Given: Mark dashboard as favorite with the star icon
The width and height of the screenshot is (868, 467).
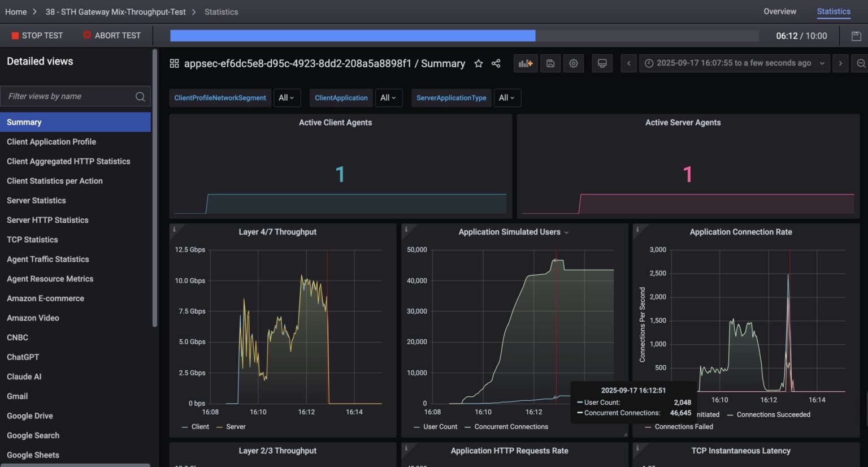Looking at the screenshot, I should coord(478,63).
